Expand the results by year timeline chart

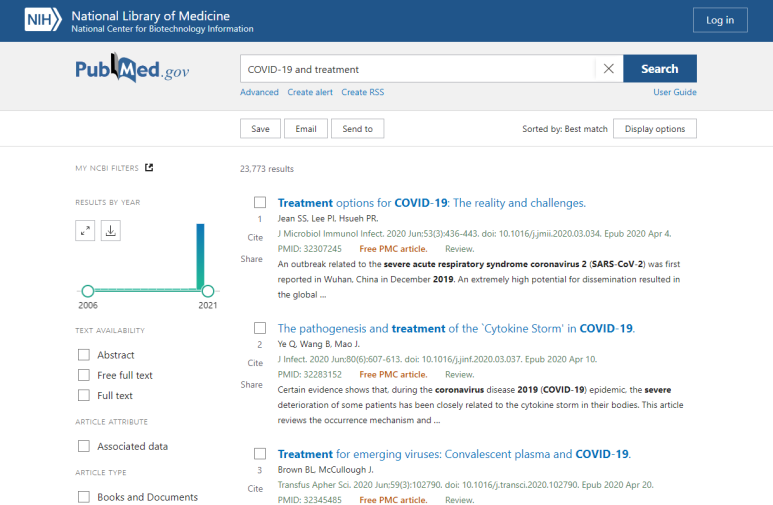(x=85, y=230)
